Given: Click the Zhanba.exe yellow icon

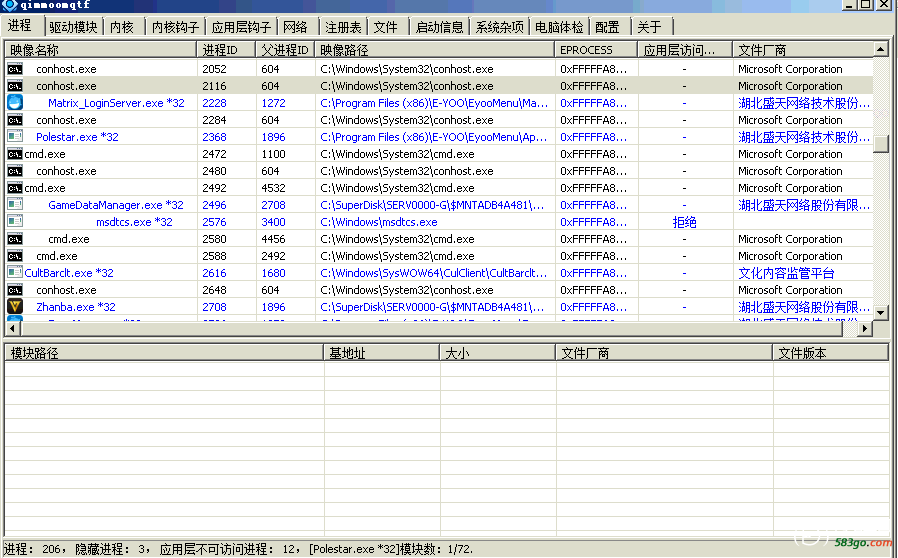Looking at the screenshot, I should click(15, 306).
